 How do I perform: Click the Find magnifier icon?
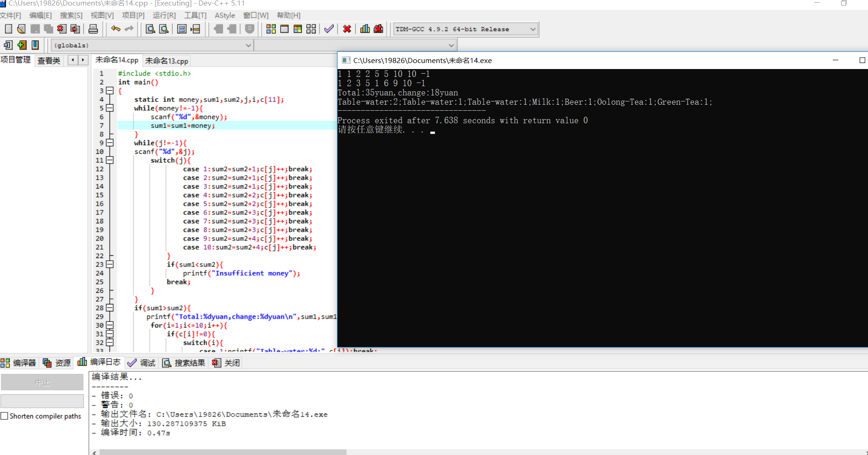[x=150, y=29]
